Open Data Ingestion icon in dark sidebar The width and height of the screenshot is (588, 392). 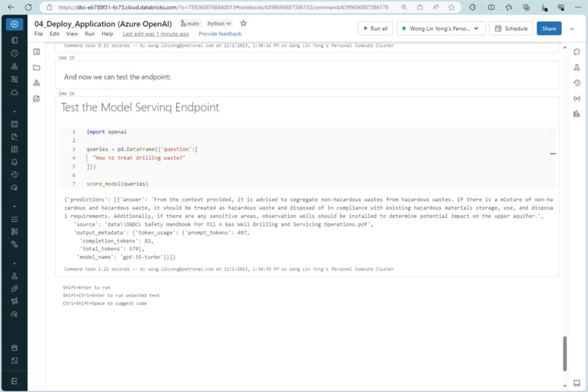coord(15,232)
